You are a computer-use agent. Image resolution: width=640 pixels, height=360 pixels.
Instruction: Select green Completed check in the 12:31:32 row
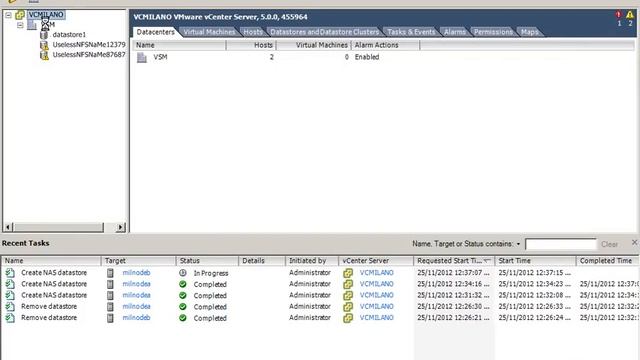tap(183, 295)
